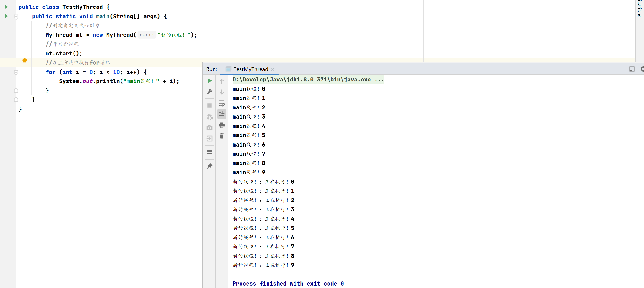Screen dimensions: 644x288
Task: Close the TestMyThread run tab
Action: pos(273,69)
